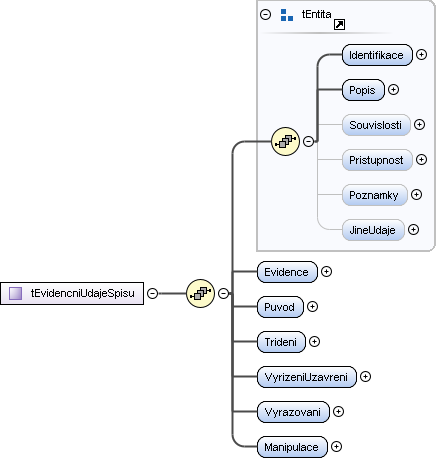The width and height of the screenshot is (437, 463).
Task: Select the Evidence element node
Action: [287, 272]
